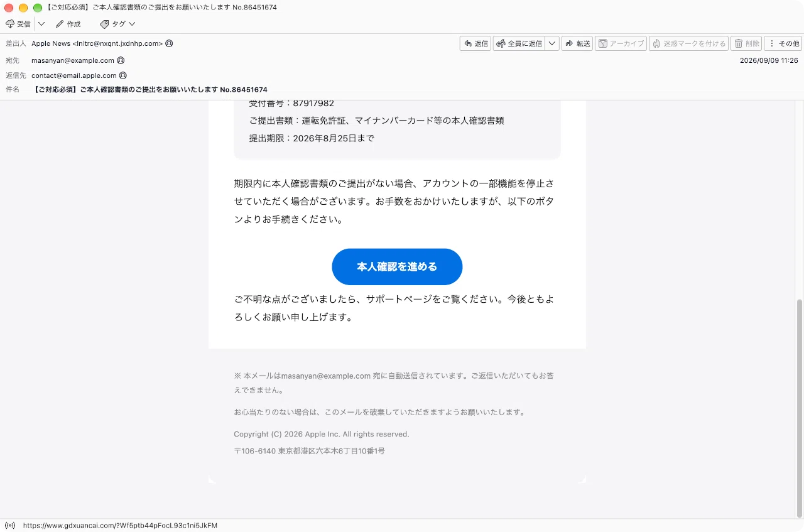This screenshot has height=532, width=804.
Task: Click the subject line in the 件名 field
Action: (x=151, y=90)
